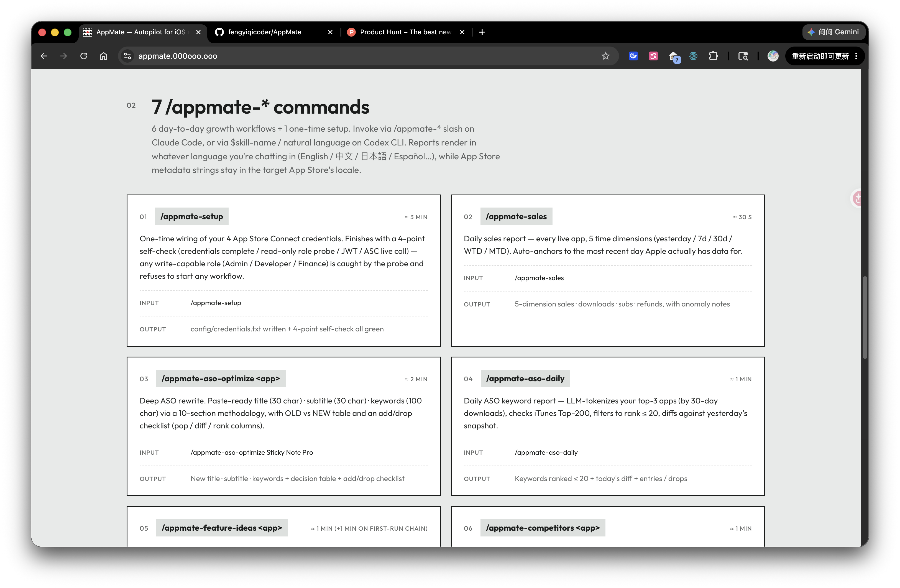The image size is (900, 588).
Task: Click the '≈ 30 S' duration label
Action: [x=742, y=217]
